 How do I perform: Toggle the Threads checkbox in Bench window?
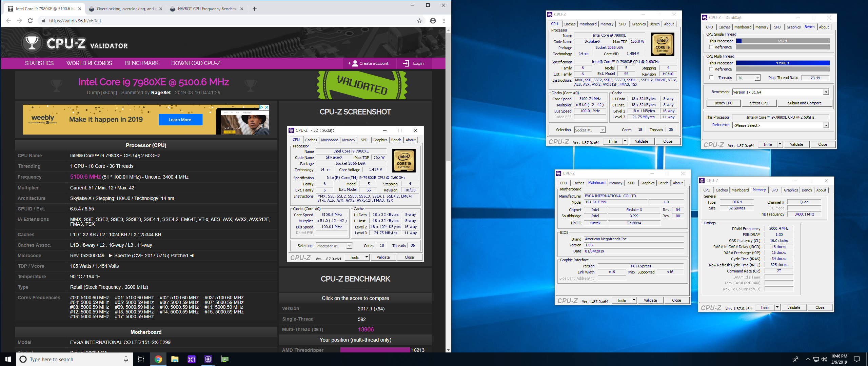pyautogui.click(x=711, y=78)
